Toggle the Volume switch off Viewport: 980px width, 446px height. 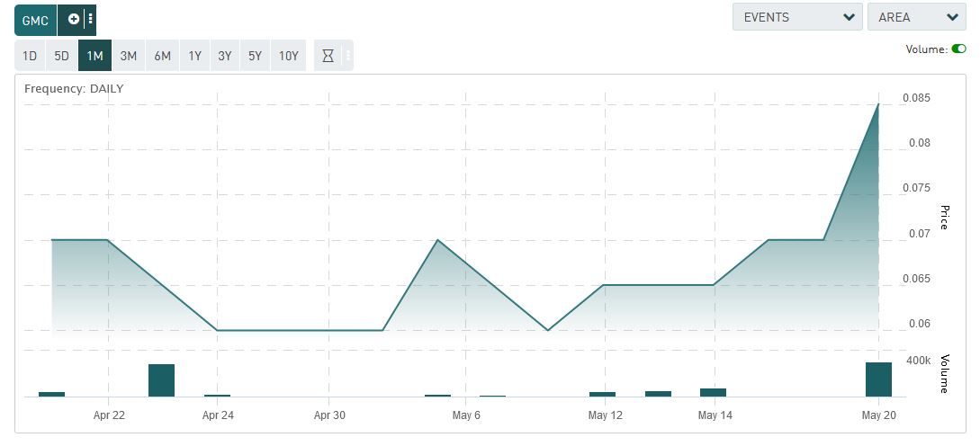pyautogui.click(x=958, y=49)
